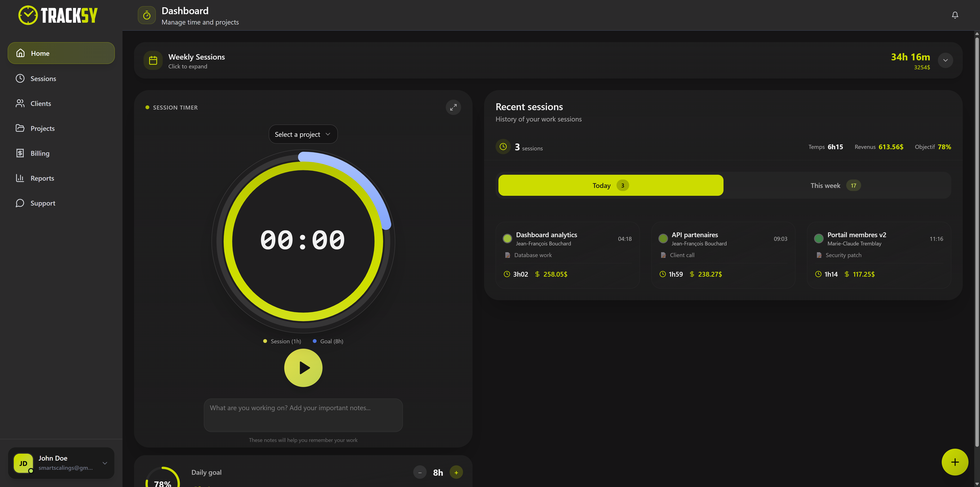Open Projects from the sidebar
Image resolution: width=980 pixels, height=487 pixels.
click(42, 128)
